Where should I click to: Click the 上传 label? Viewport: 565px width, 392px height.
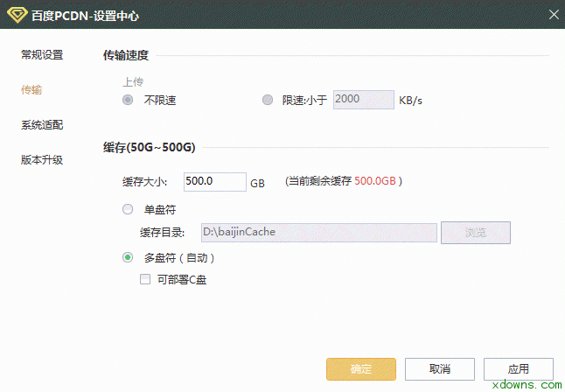(x=133, y=82)
